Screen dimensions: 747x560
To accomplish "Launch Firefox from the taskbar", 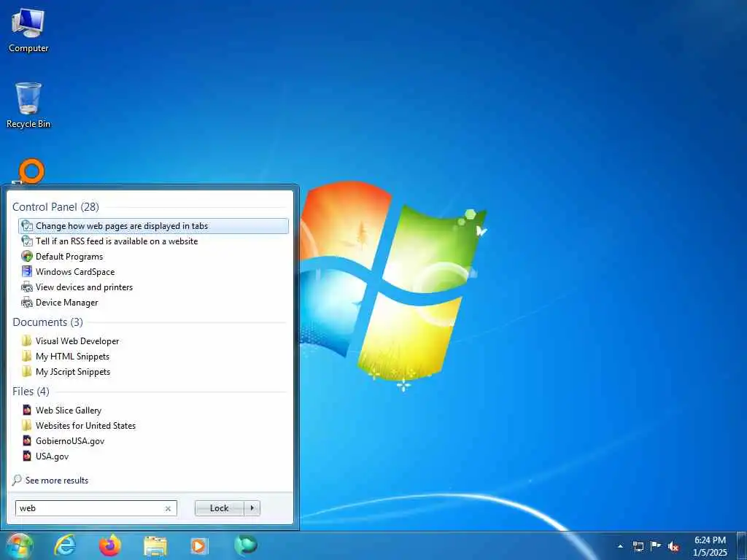I will (110, 545).
